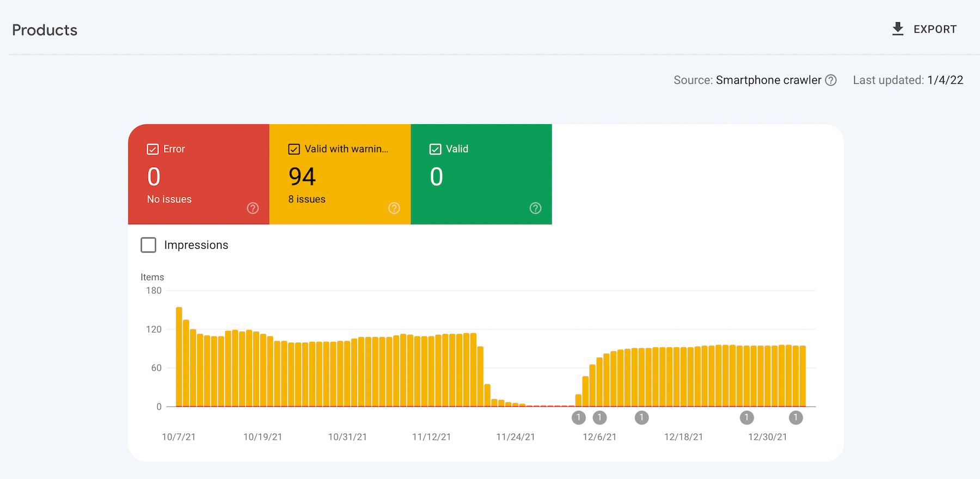Select the yellow Valid with warnings card
Viewport: 980px width, 479px height.
click(340, 174)
